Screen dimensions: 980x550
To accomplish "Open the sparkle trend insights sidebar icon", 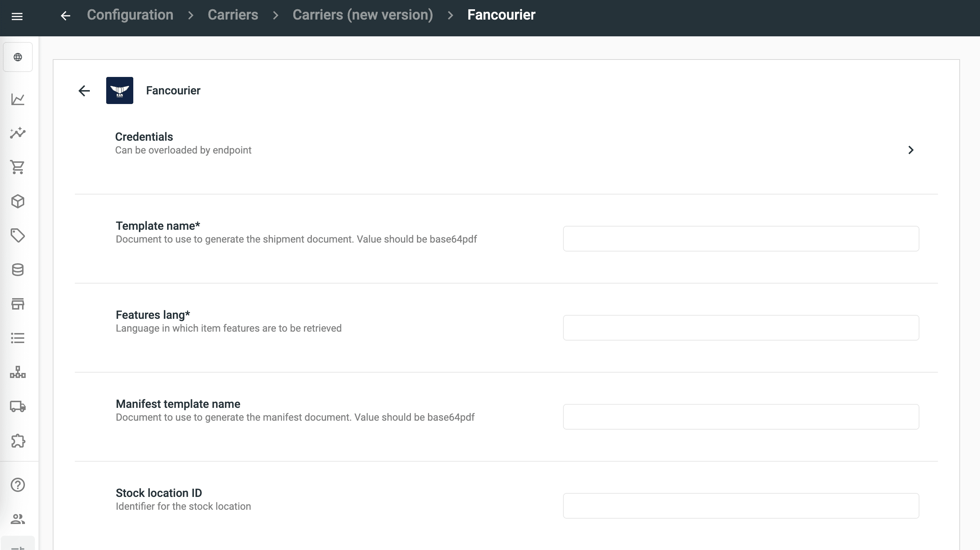I will point(18,133).
